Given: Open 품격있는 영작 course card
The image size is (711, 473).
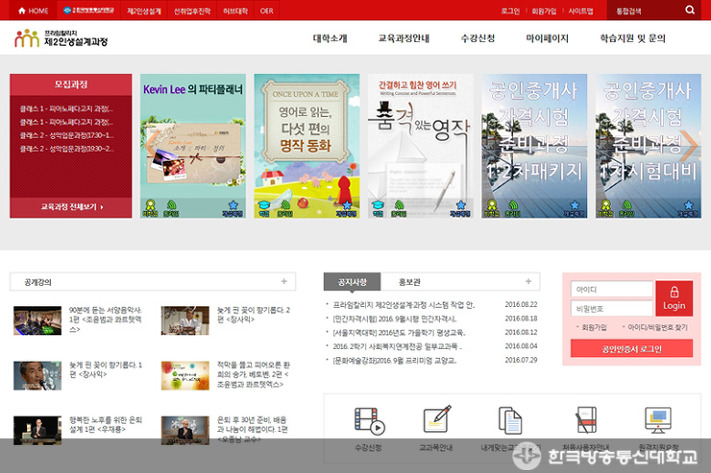Looking at the screenshot, I should [x=420, y=146].
